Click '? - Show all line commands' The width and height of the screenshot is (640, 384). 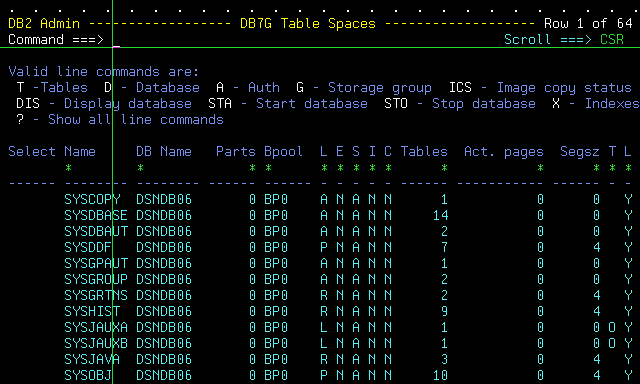(120, 120)
